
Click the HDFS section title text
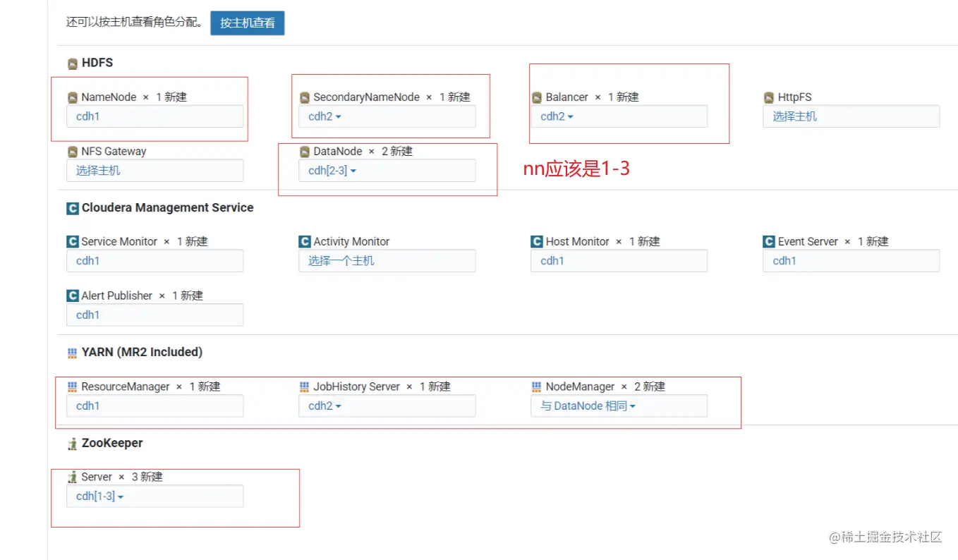[97, 63]
